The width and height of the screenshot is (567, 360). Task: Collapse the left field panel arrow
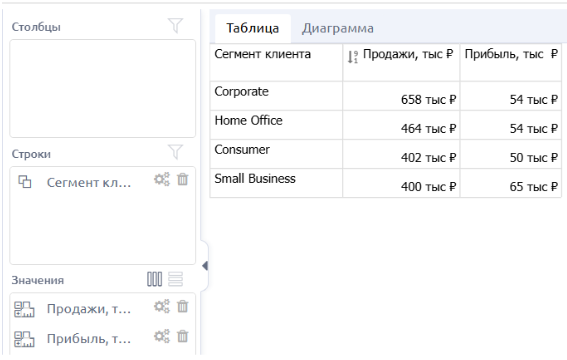(x=205, y=266)
